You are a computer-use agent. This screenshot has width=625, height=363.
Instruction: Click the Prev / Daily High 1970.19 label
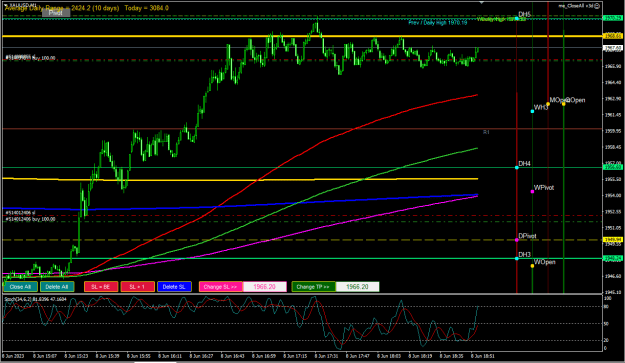(x=437, y=23)
